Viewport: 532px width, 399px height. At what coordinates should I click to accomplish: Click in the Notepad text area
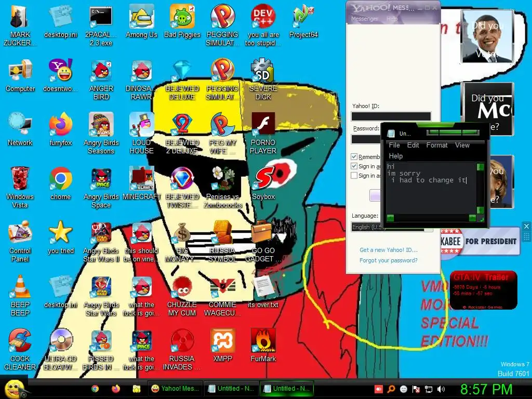click(x=432, y=188)
